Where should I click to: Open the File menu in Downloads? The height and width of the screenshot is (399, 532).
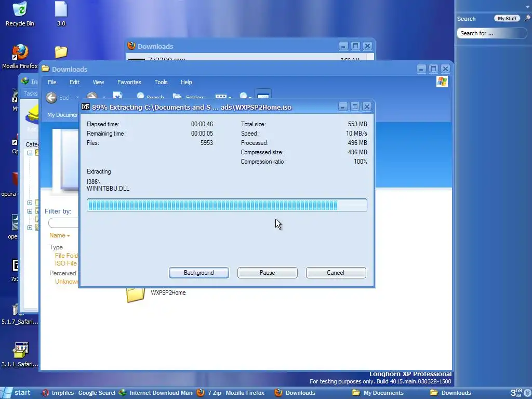(x=52, y=82)
